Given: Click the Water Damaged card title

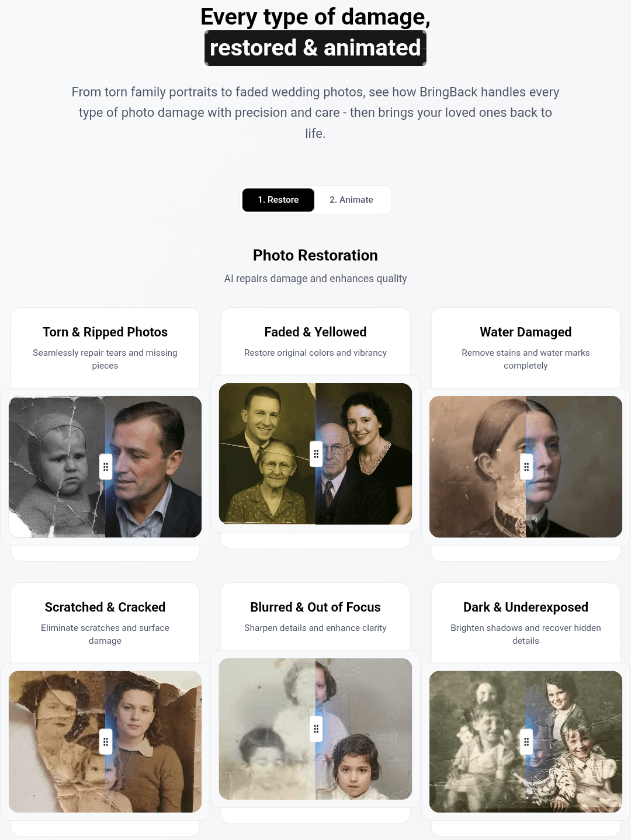Looking at the screenshot, I should pyautogui.click(x=526, y=332).
